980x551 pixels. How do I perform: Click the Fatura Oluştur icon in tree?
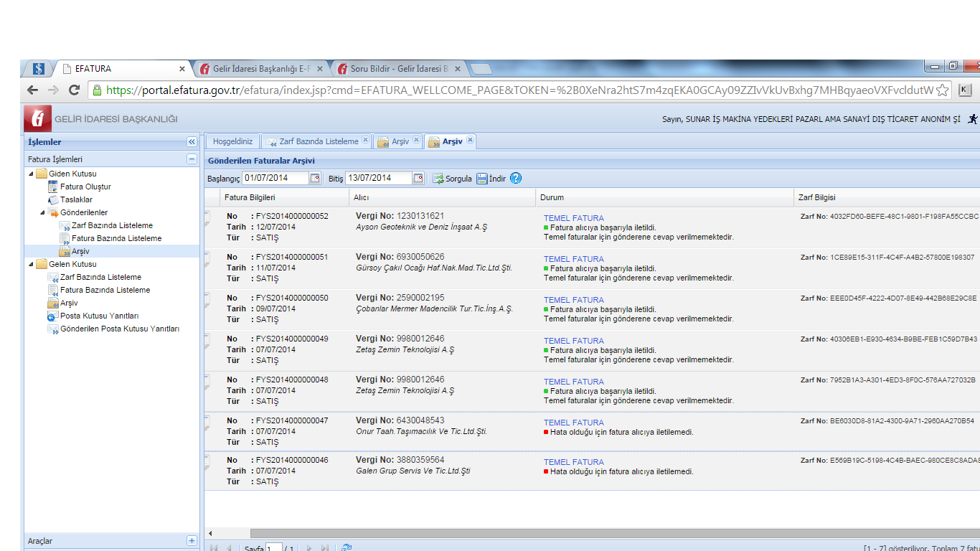[x=53, y=187]
